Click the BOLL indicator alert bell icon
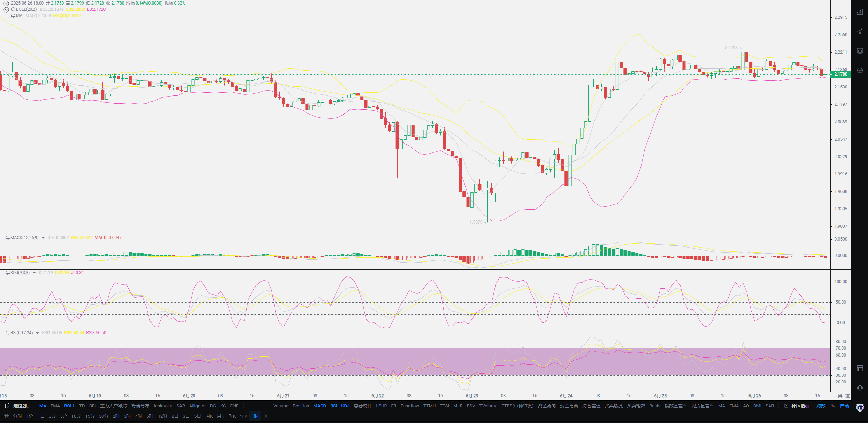This screenshot has width=868, height=423. click(x=13, y=9)
